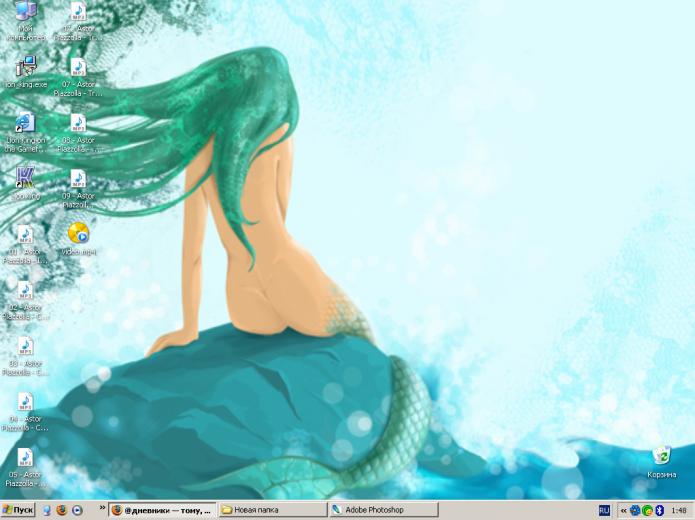Open the Bluetooth tray icon
Viewport: 695px width, 520px height.
coord(659,511)
